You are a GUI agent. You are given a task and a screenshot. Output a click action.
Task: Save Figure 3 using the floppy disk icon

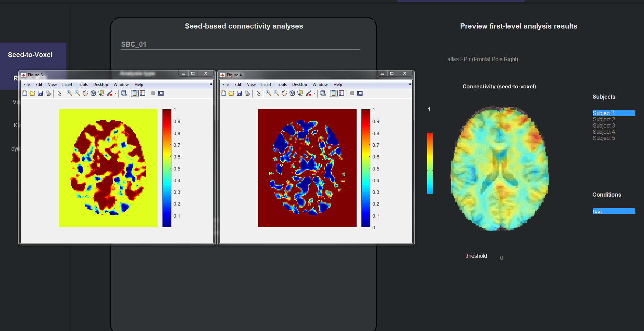[40, 93]
